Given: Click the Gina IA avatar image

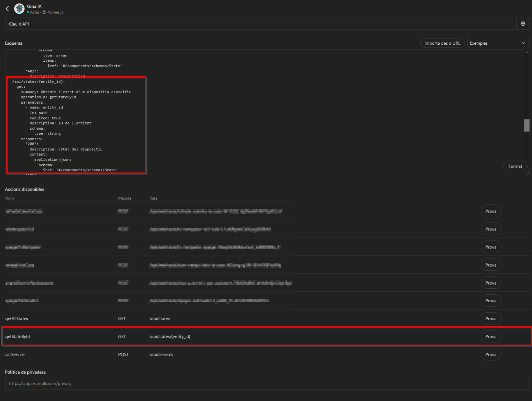Looking at the screenshot, I should [19, 8].
